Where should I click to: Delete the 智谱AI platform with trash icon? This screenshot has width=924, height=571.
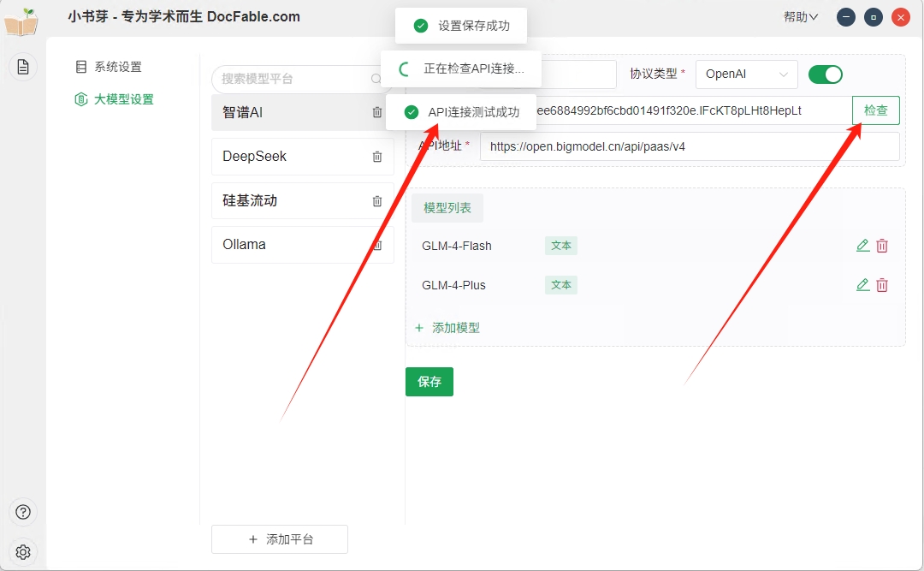click(x=377, y=112)
